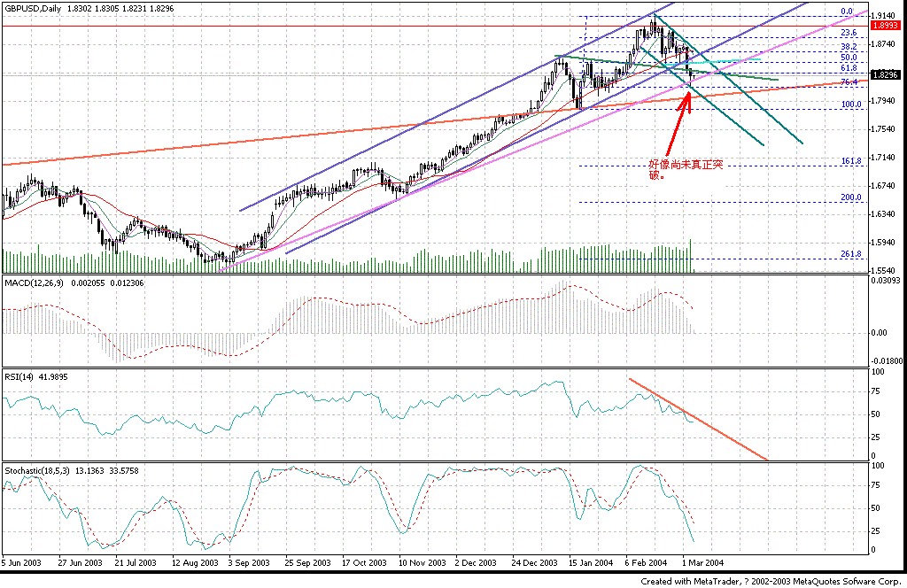Click the 0.0 Fibonacci level label

847,12
